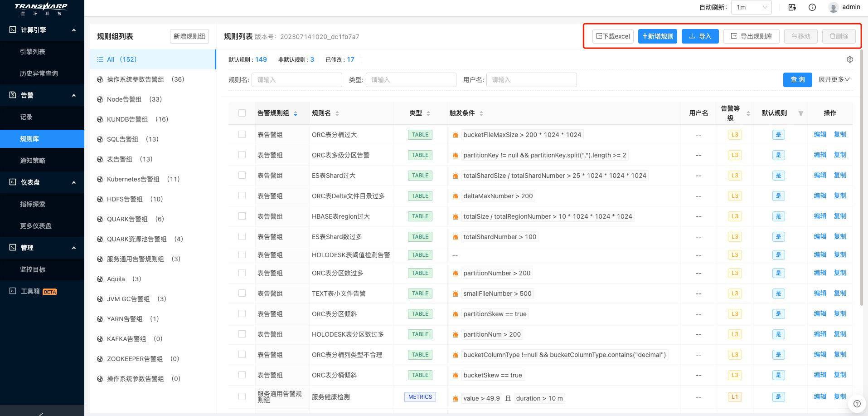Click the icon next to KUNDB告警组
868x416 pixels.
click(x=100, y=119)
